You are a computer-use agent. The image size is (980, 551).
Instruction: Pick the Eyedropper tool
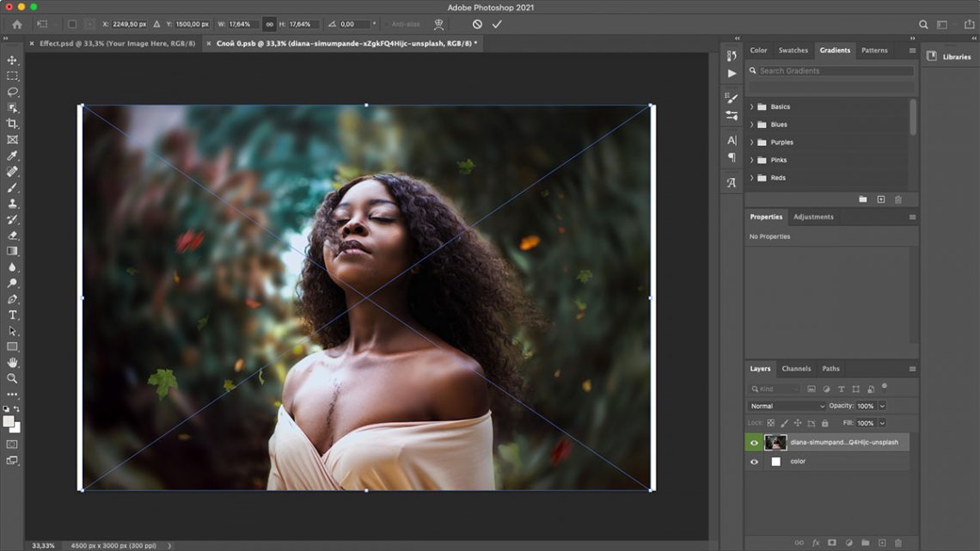(12, 156)
